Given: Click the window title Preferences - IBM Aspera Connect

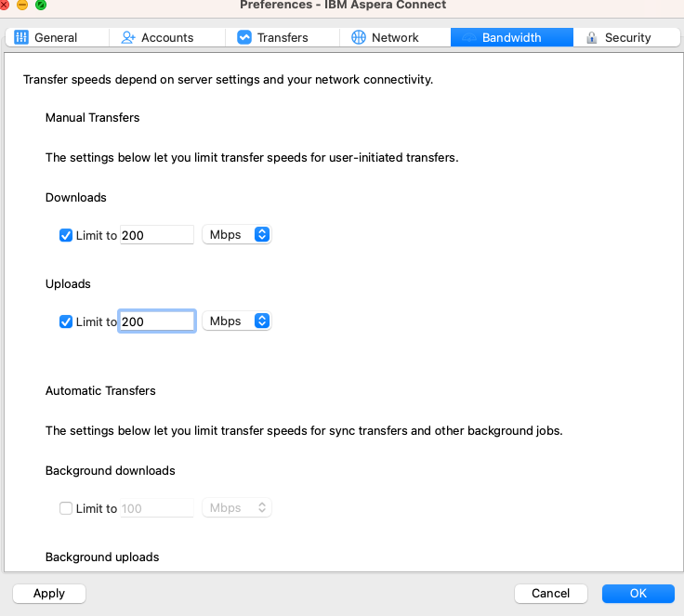Looking at the screenshot, I should tap(343, 5).
